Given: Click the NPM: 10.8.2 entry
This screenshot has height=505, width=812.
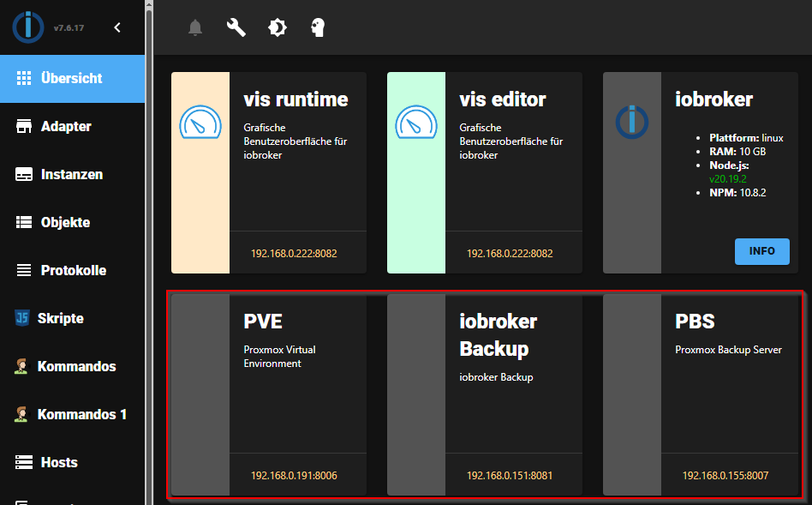Looking at the screenshot, I should pyautogui.click(x=737, y=192).
